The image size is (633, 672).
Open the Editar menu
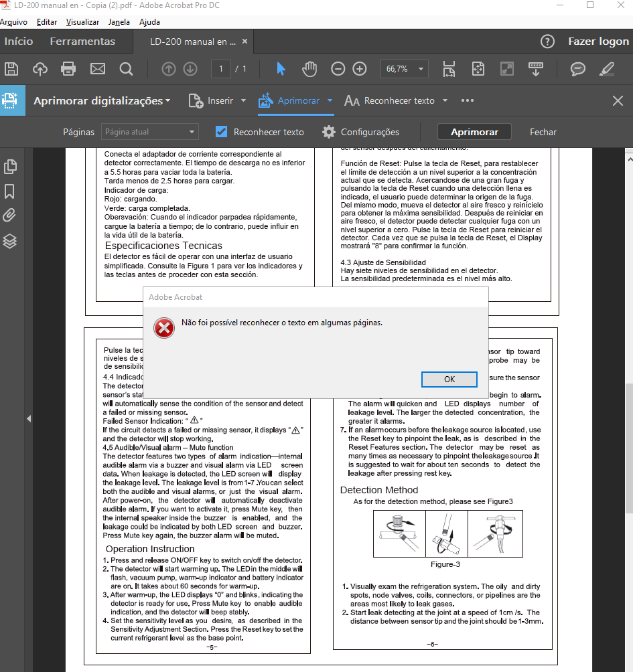click(47, 22)
